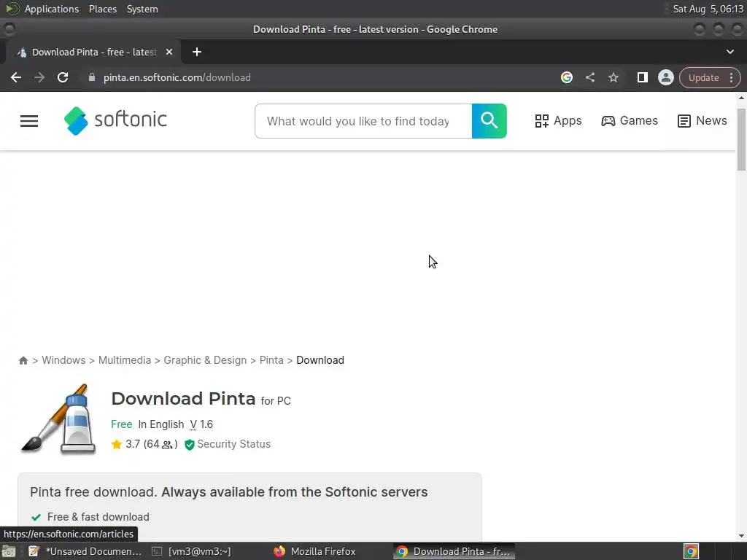Open the Pinta breadcrumb link
This screenshot has width=747, height=560.
(271, 360)
